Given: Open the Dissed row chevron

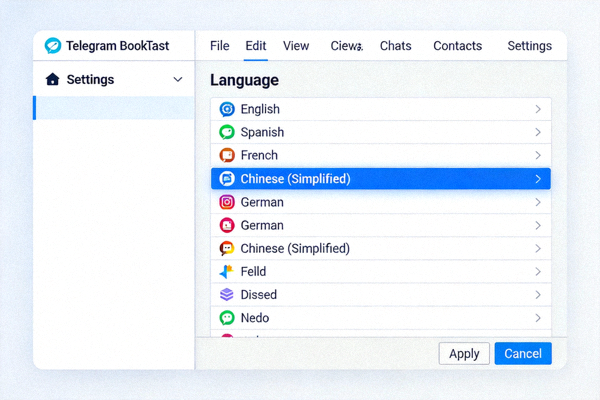Looking at the screenshot, I should click(x=538, y=295).
